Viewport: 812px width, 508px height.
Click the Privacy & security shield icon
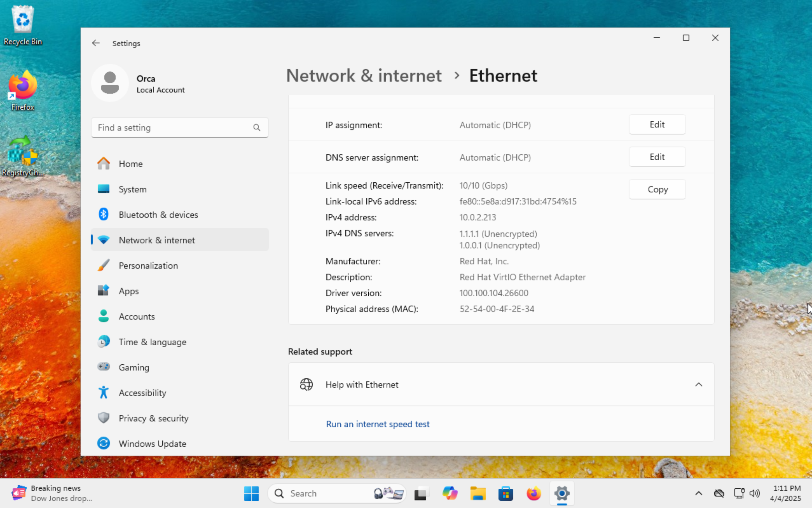[x=103, y=418]
